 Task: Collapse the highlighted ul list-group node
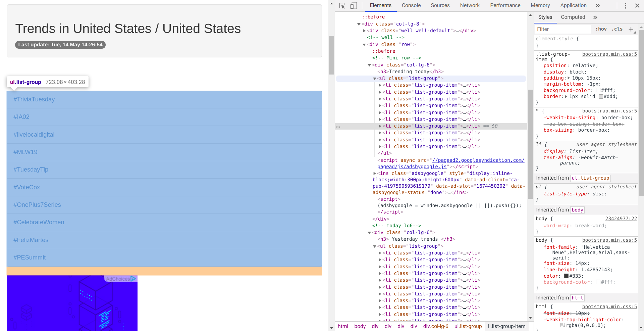[375, 79]
